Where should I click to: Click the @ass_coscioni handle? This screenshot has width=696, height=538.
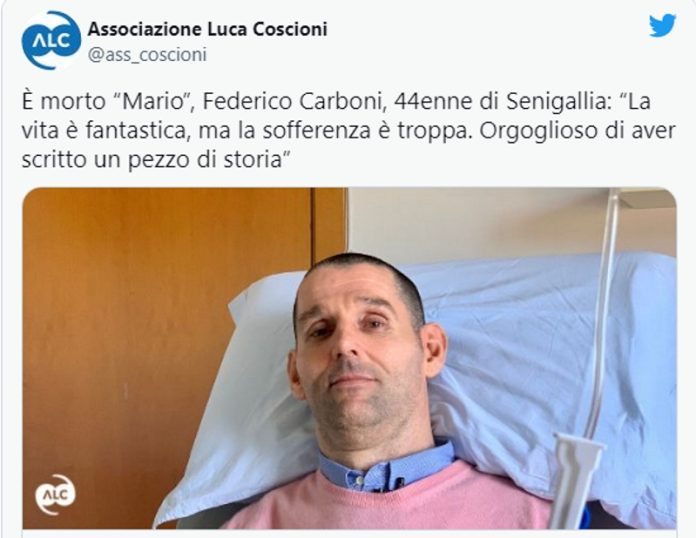147,55
